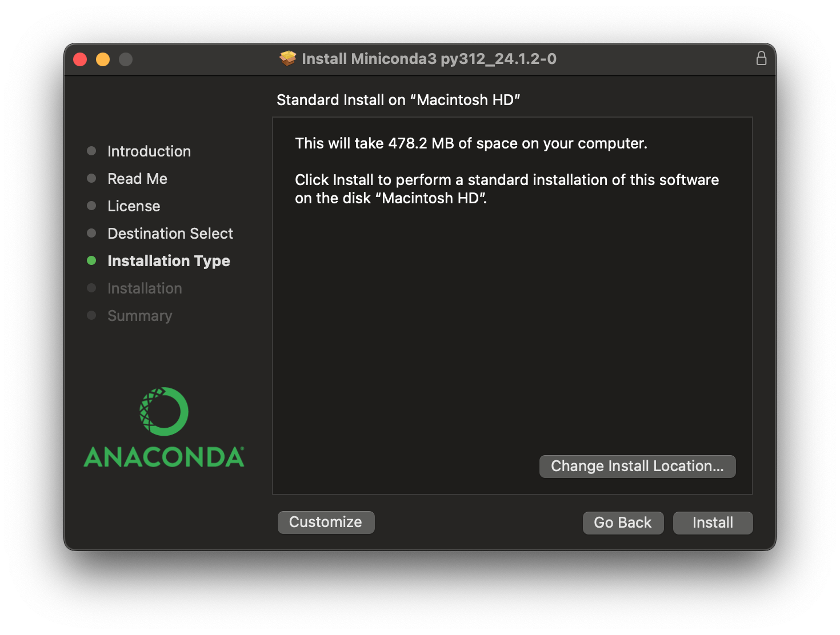Open Change Install Location dialog
Viewport: 840px width, 635px height.
tap(637, 467)
